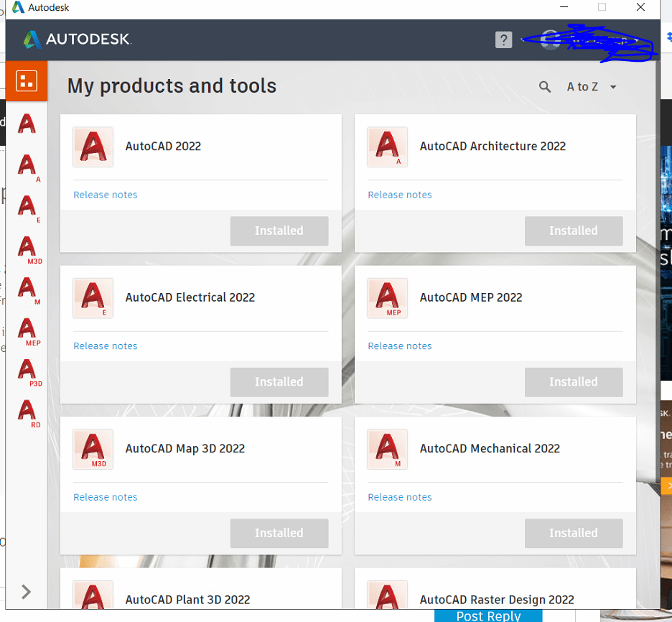The width and height of the screenshot is (672, 622).
Task: Click Post Reply in the background browser page
Action: coord(489,616)
